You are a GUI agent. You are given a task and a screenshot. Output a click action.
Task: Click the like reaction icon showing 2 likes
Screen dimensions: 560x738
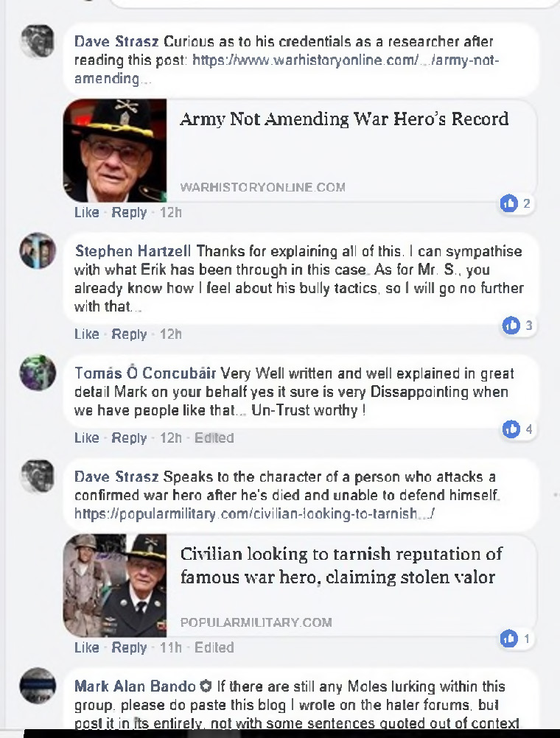coord(508,203)
